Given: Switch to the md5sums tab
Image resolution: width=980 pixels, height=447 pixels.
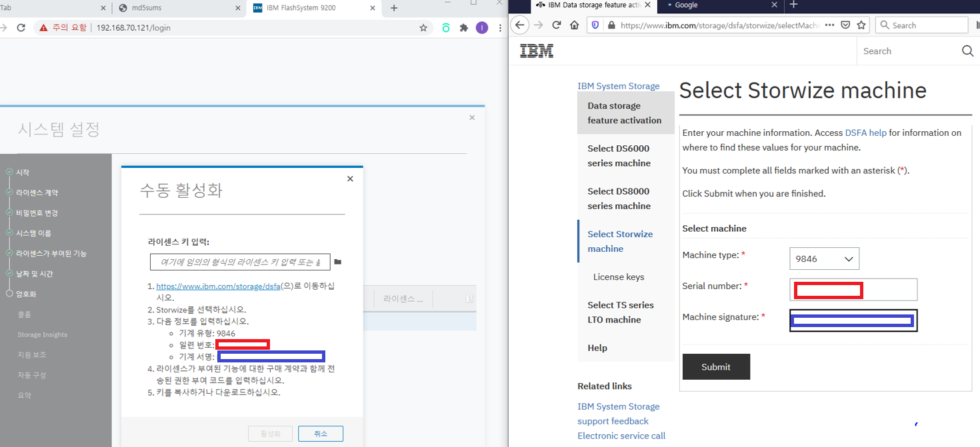Looking at the screenshot, I should 179,8.
